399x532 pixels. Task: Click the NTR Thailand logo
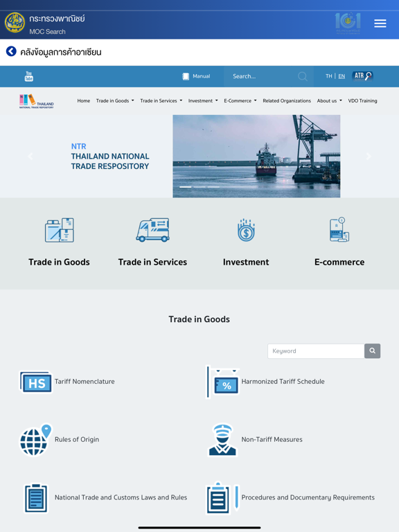click(36, 101)
